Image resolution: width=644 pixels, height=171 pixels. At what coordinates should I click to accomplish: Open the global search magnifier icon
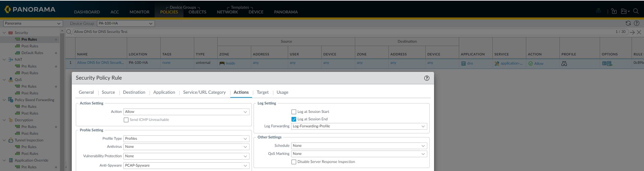(x=636, y=11)
